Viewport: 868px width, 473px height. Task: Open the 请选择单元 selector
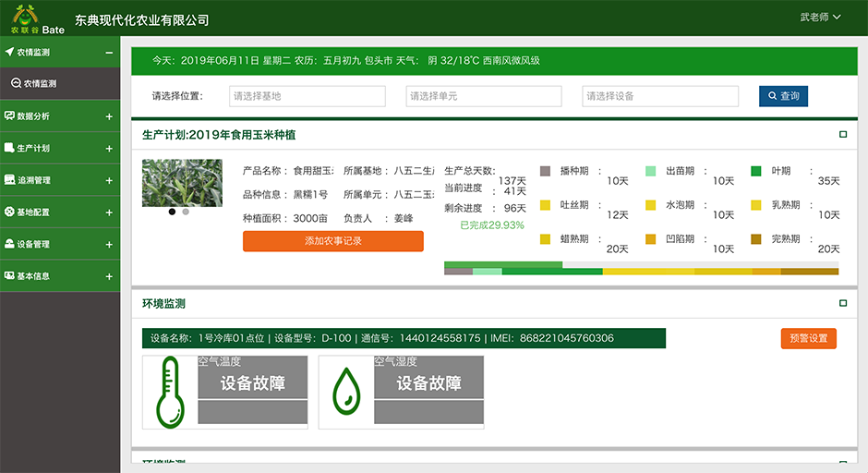(483, 96)
